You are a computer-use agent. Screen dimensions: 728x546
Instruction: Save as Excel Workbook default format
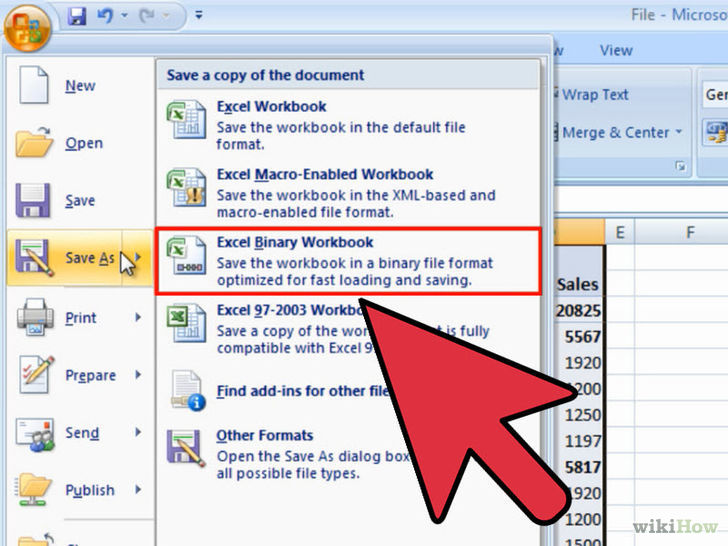coord(348,125)
